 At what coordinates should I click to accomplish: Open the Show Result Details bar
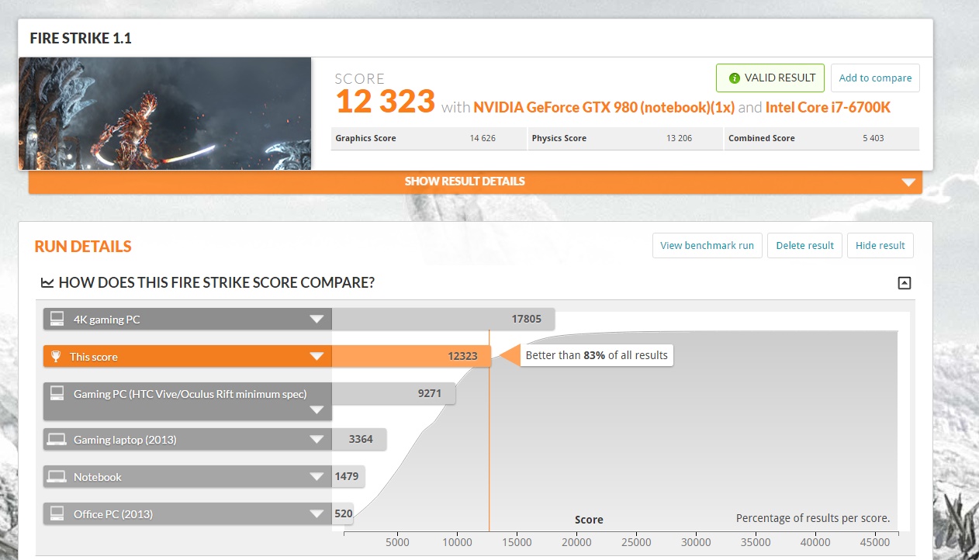476,181
